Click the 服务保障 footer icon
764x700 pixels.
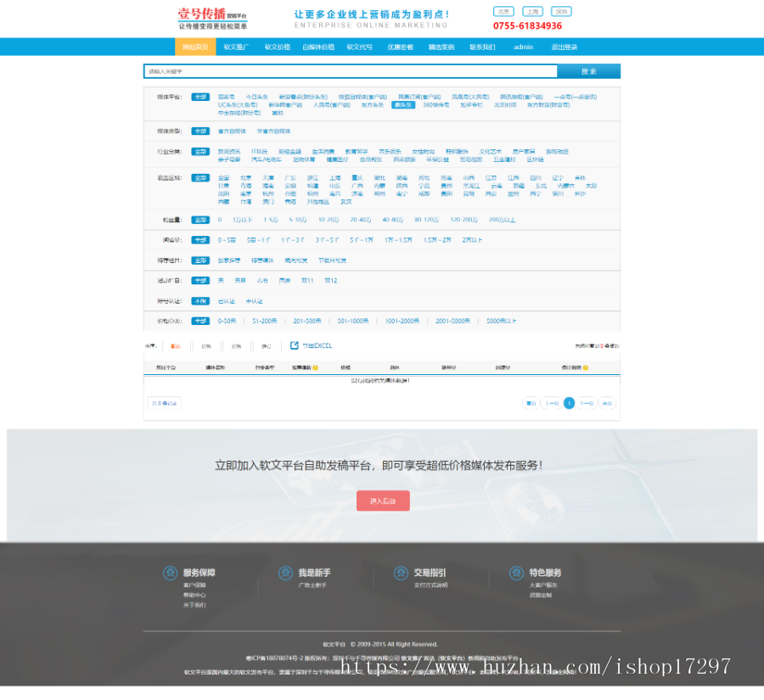[170, 573]
